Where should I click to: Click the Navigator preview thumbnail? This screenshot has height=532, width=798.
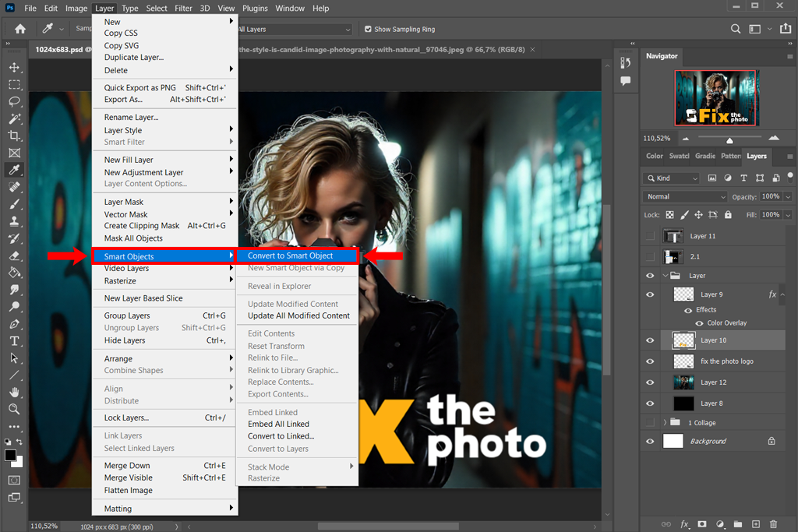pos(715,98)
